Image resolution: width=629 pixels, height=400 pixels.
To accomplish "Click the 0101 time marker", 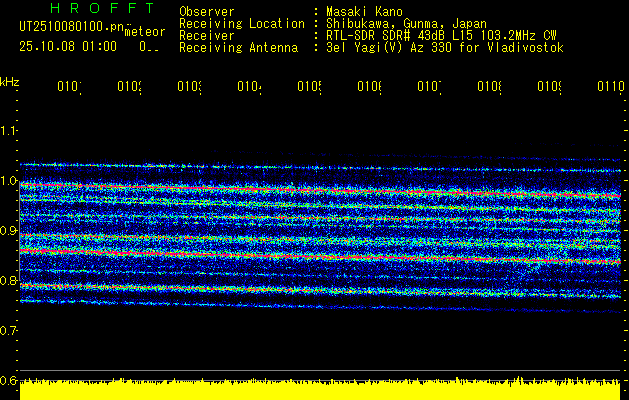I will point(69,86).
